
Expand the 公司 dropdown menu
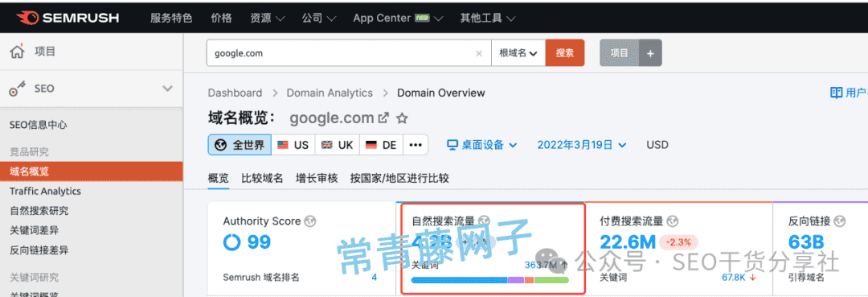[x=319, y=19]
